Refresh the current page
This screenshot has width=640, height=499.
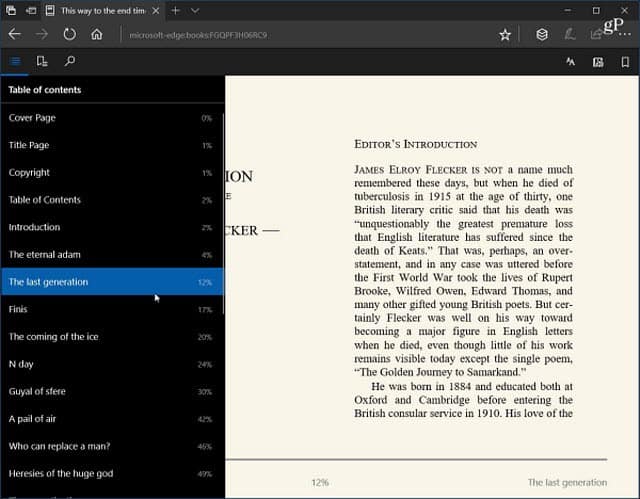69,34
